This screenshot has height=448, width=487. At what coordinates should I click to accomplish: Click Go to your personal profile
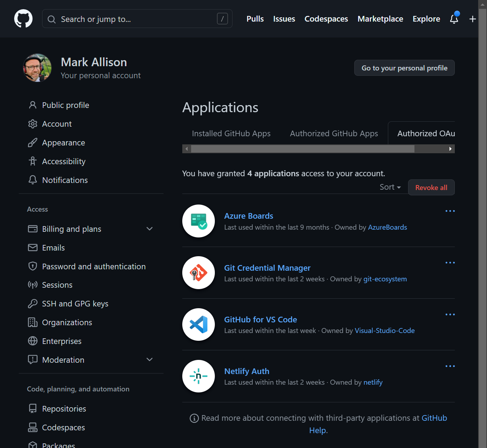405,68
